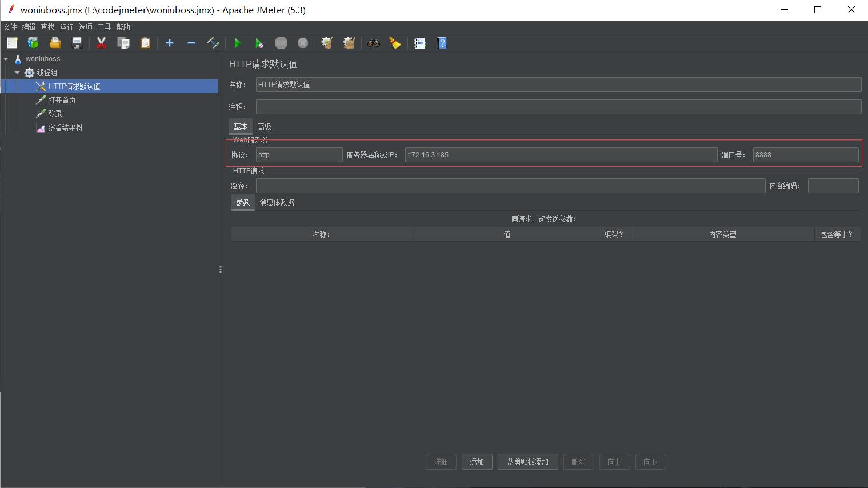The width and height of the screenshot is (868, 488).
Task: Click the 从剪贴板添加 button
Action: pos(528,462)
